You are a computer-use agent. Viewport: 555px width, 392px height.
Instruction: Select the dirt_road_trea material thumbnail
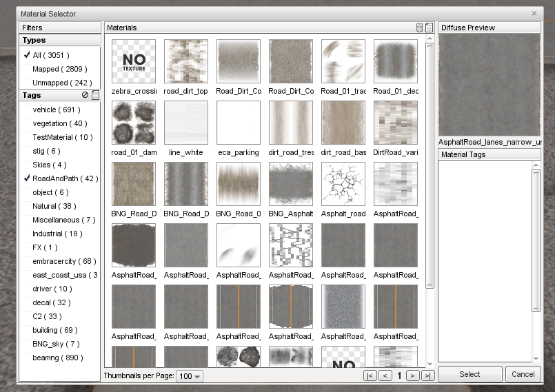[291, 123]
